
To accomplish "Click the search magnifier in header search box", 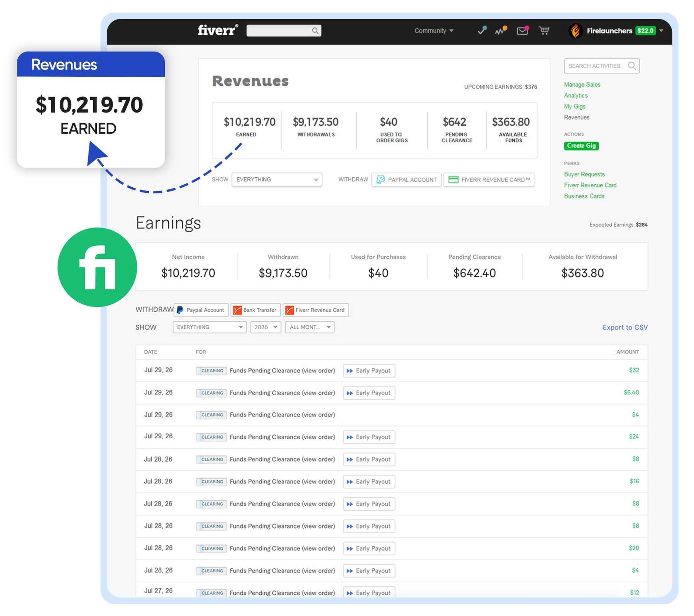I will [315, 31].
